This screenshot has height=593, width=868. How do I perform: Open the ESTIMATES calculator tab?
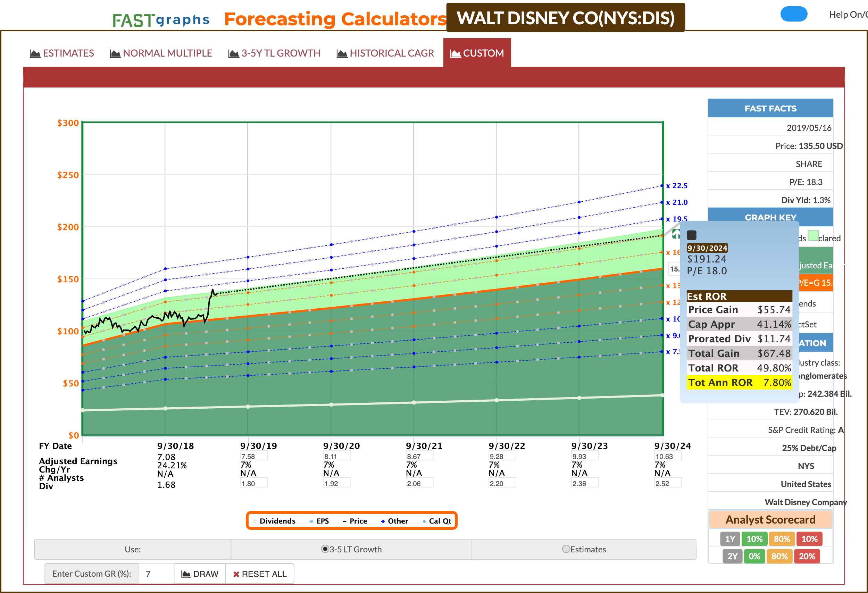tap(61, 53)
